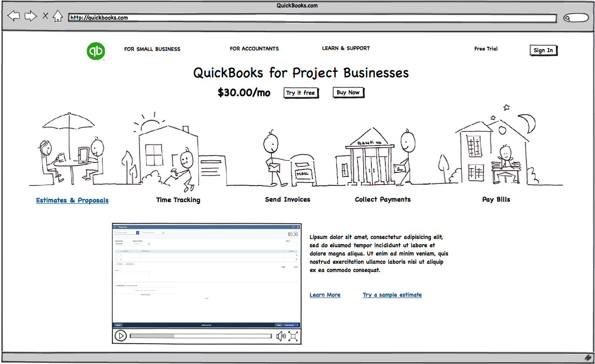Click the magnifier in the browser search box
595x364 pixels.
(567, 18)
